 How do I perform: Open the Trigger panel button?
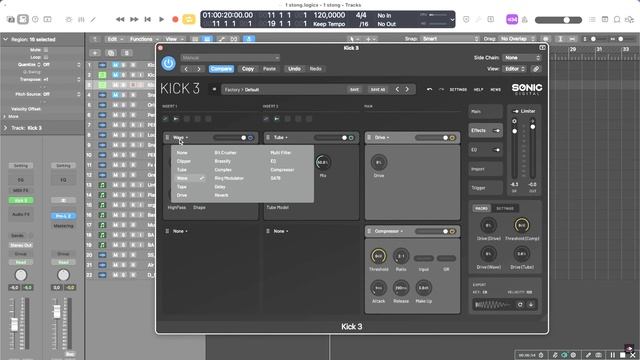(485, 188)
